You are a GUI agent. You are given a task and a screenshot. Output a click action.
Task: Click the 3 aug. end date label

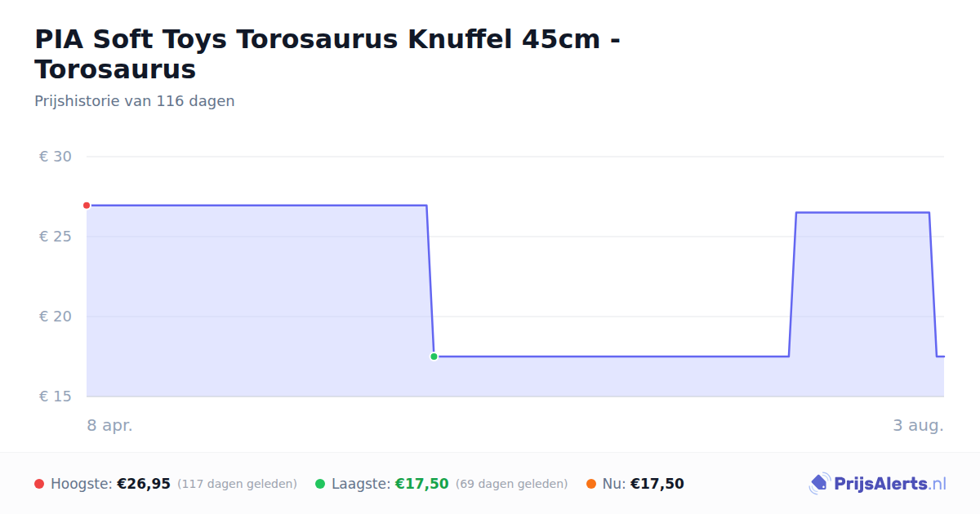pyautogui.click(x=919, y=426)
